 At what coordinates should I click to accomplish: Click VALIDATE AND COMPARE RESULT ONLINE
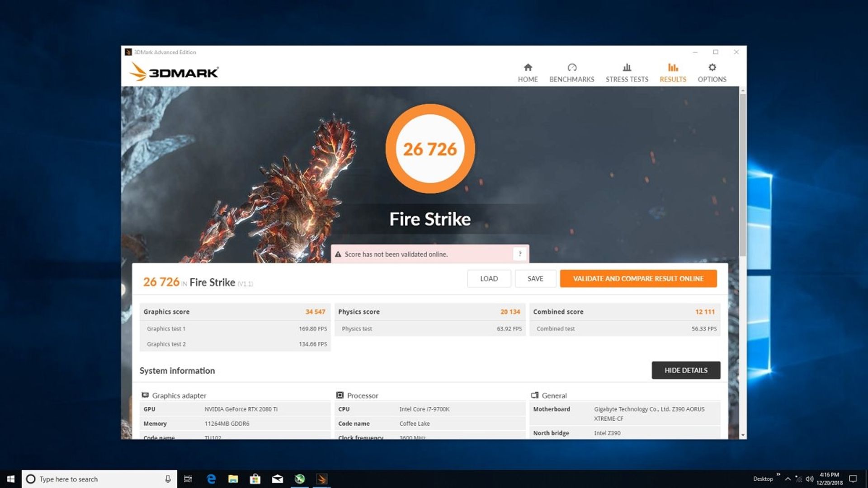pos(638,279)
